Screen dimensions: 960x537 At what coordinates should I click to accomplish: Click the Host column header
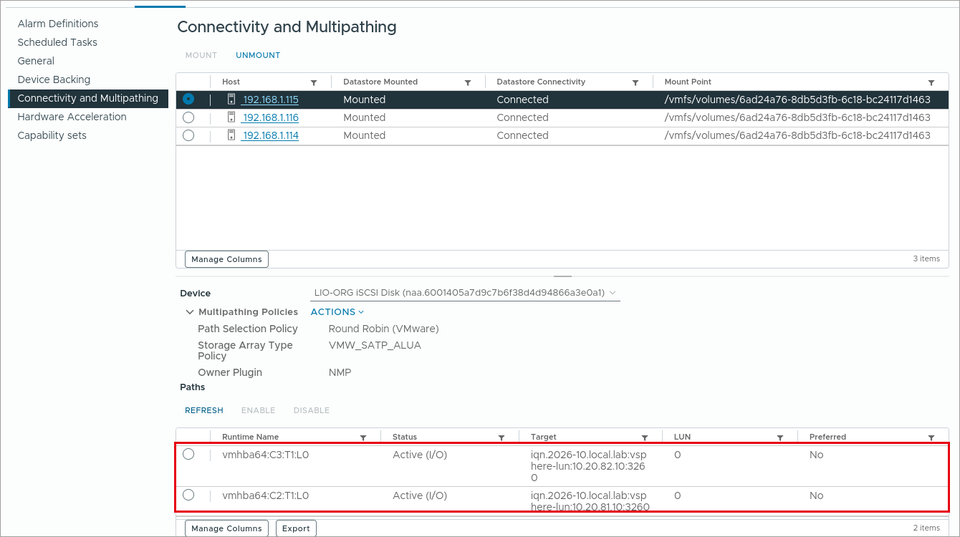(x=231, y=81)
